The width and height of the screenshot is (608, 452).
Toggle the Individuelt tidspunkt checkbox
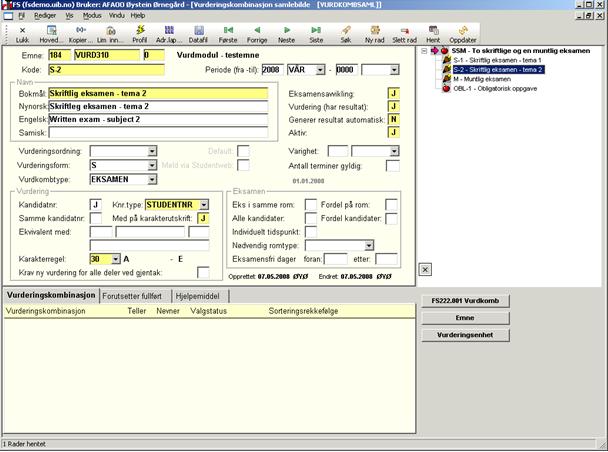[x=310, y=232]
